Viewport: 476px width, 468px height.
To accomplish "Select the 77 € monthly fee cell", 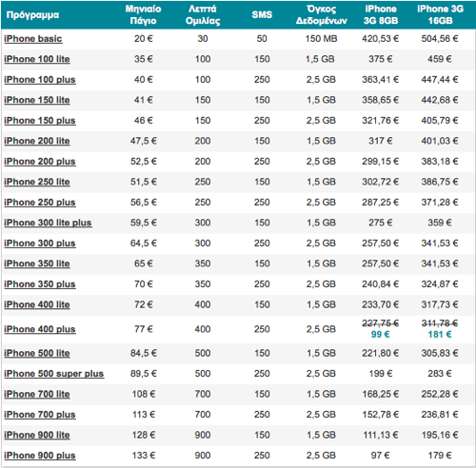I will (x=144, y=329).
